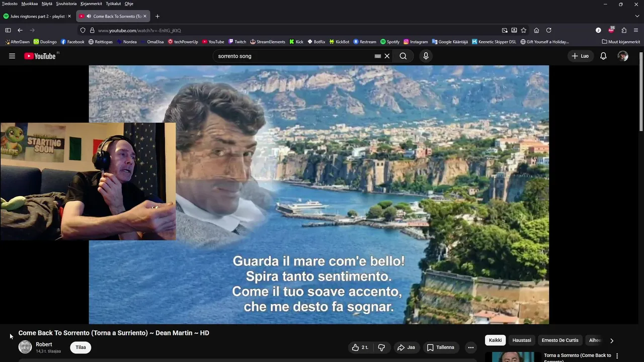644x362 pixels.
Task: Open the Työkalut menu
Action: tap(113, 4)
